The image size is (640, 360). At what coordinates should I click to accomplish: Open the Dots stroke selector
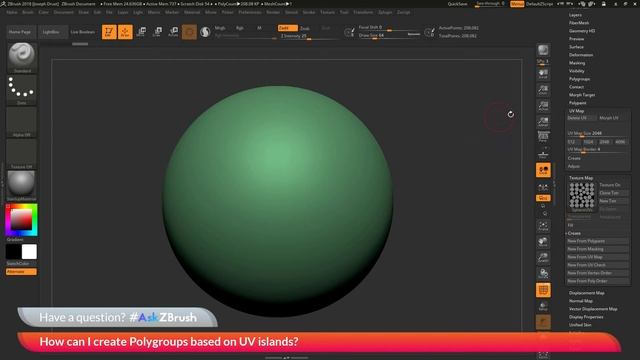pos(22,90)
